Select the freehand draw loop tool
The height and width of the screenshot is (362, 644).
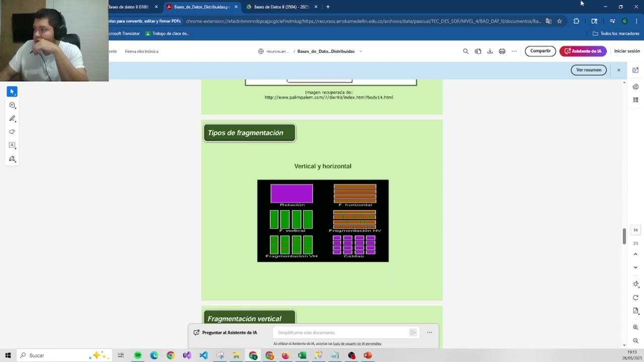pos(12,132)
